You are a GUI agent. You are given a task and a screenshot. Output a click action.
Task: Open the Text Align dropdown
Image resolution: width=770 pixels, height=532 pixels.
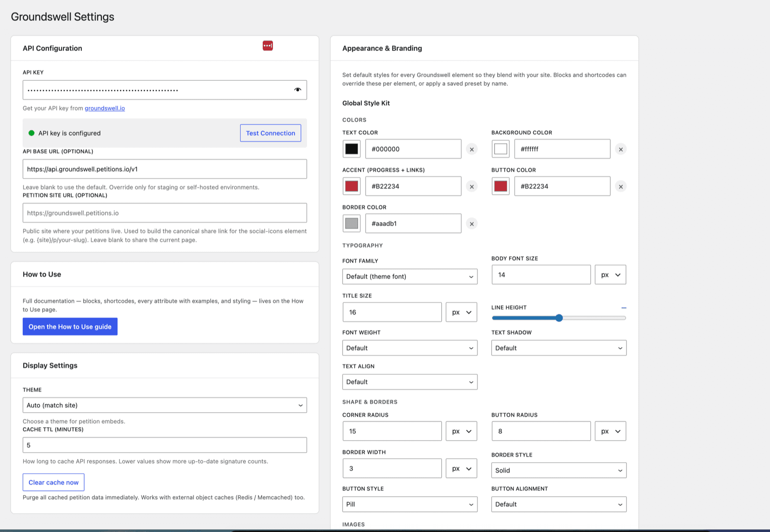coord(410,382)
